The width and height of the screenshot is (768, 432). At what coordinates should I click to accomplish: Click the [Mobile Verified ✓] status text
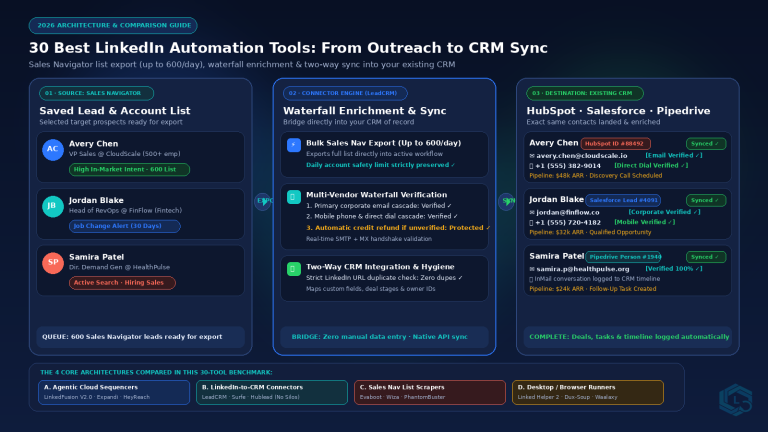coord(645,222)
